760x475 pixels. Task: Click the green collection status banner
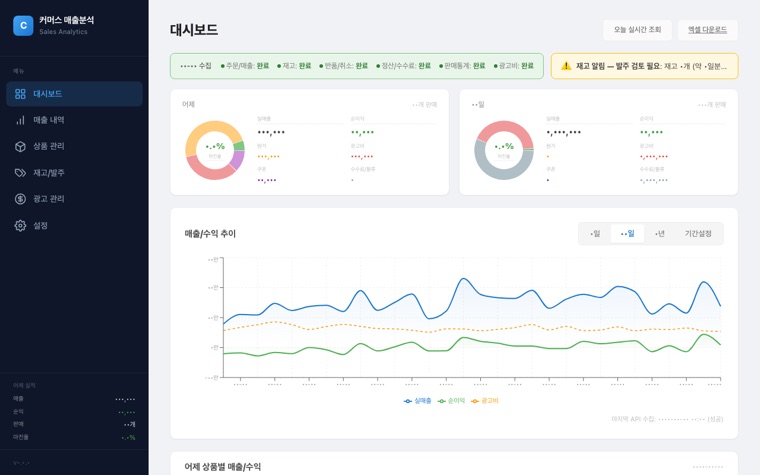pyautogui.click(x=357, y=66)
